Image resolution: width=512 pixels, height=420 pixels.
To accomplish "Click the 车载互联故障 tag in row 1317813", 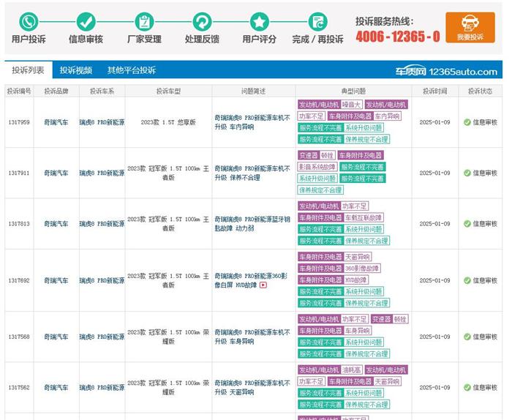I will (x=364, y=218).
